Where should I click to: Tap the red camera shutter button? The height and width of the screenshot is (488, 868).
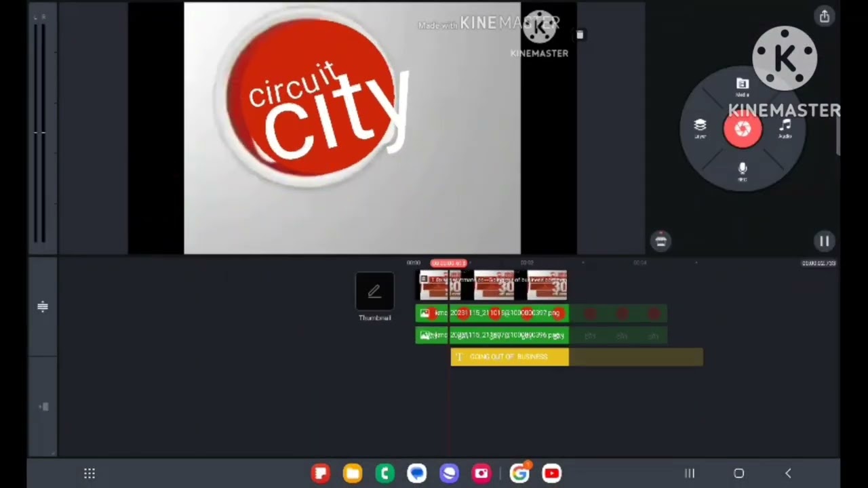tap(743, 129)
